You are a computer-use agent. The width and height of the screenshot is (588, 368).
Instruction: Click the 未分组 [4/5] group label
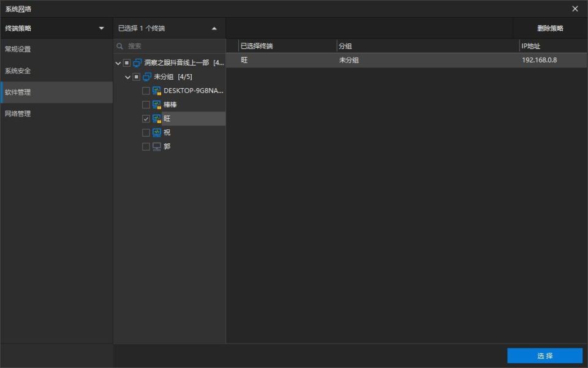[173, 77]
